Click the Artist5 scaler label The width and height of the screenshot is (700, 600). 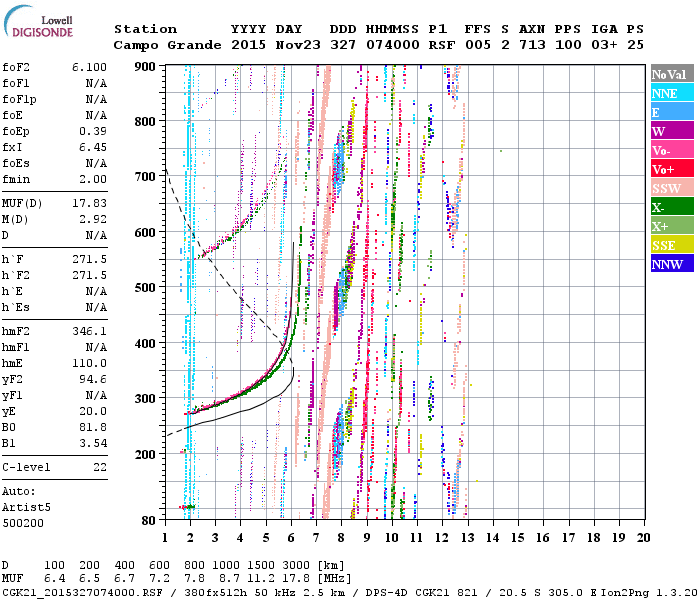[26, 508]
